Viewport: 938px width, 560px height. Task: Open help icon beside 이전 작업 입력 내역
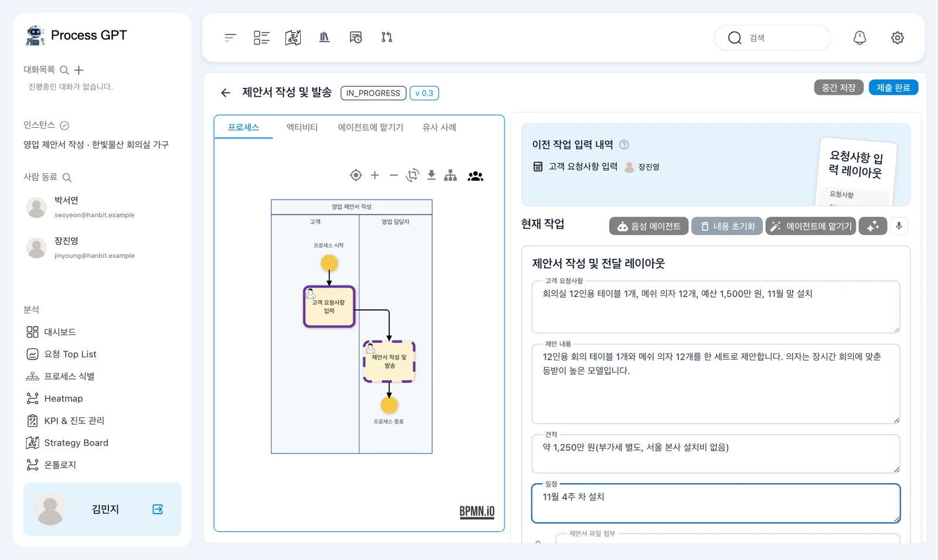coord(624,145)
